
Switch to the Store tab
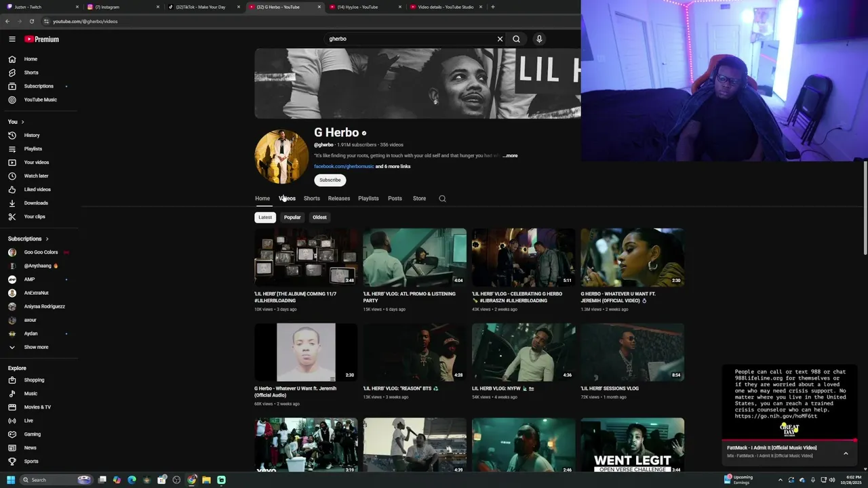click(419, 199)
